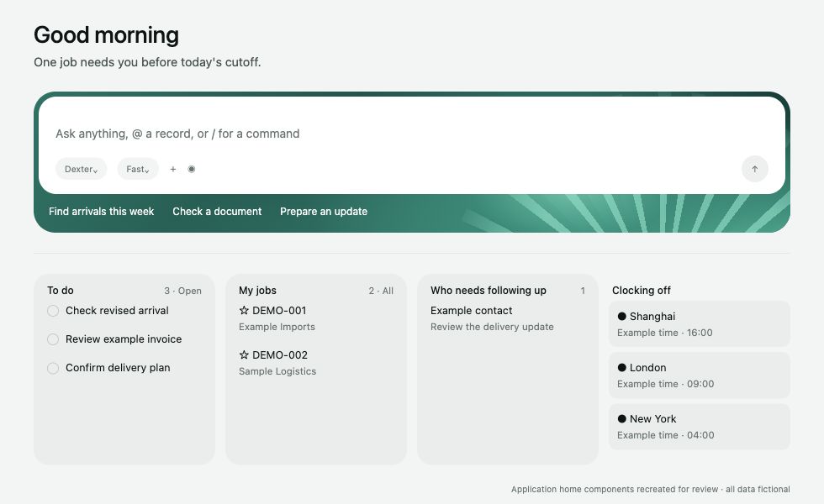This screenshot has width=824, height=504.
Task: Click the 'Check revised arrival' task text
Action: (117, 310)
